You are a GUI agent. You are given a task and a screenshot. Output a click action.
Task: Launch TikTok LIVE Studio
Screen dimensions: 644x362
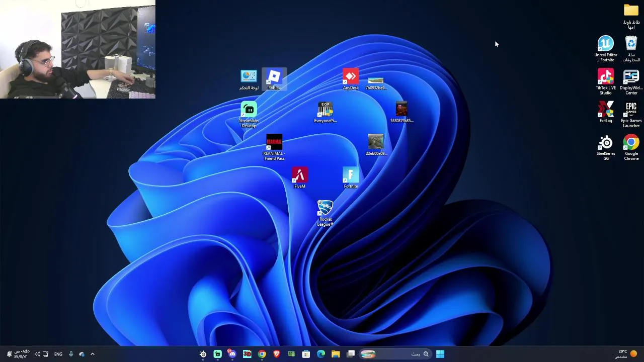[x=606, y=82]
